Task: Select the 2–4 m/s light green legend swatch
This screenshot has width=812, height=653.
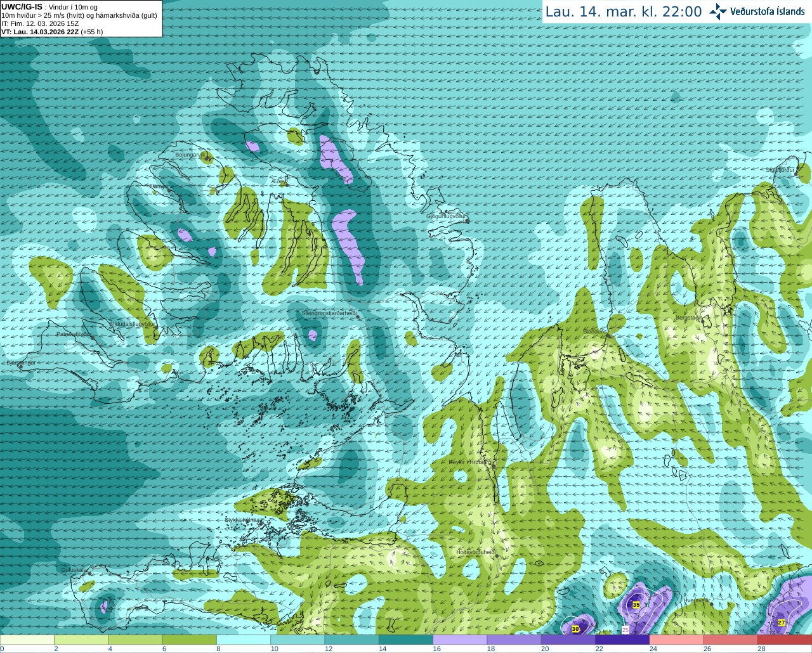Action: click(x=81, y=639)
